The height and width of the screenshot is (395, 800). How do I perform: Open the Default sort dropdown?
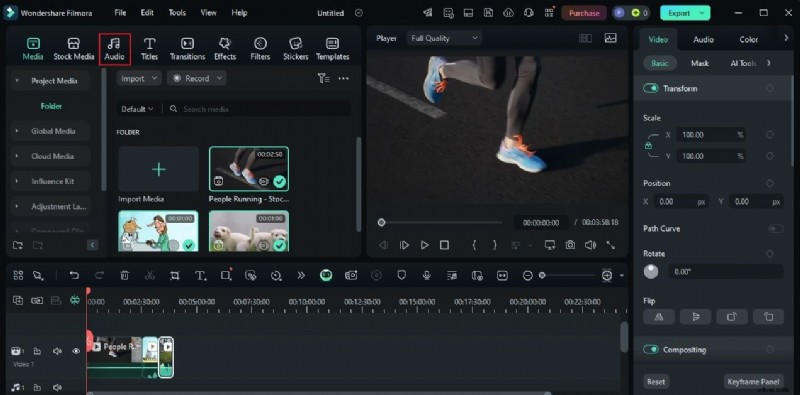tap(137, 109)
